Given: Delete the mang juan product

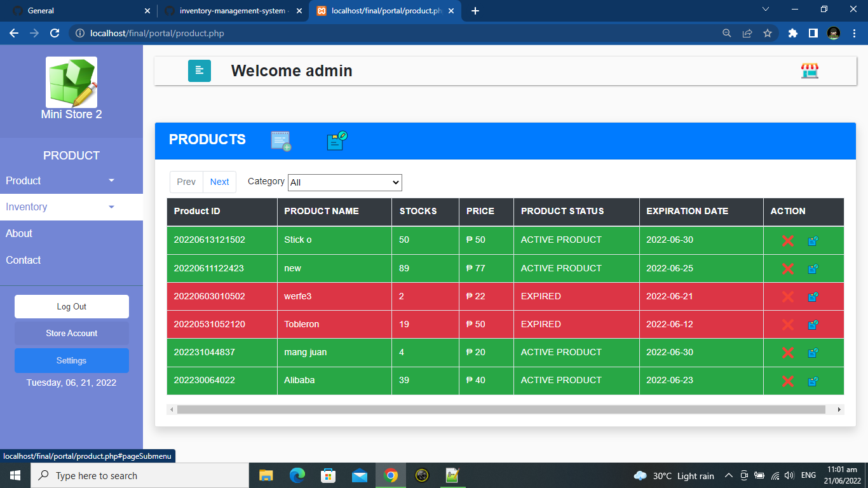Looking at the screenshot, I should tap(788, 353).
